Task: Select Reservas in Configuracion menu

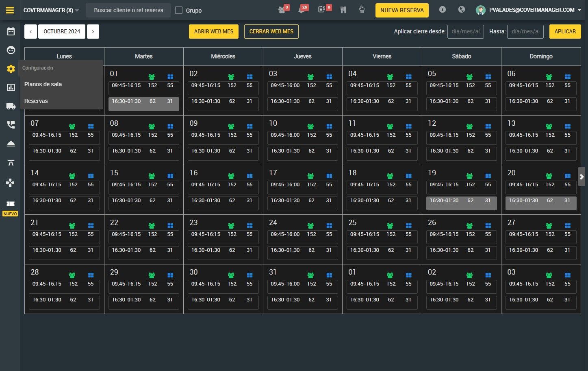Action: coord(36,101)
